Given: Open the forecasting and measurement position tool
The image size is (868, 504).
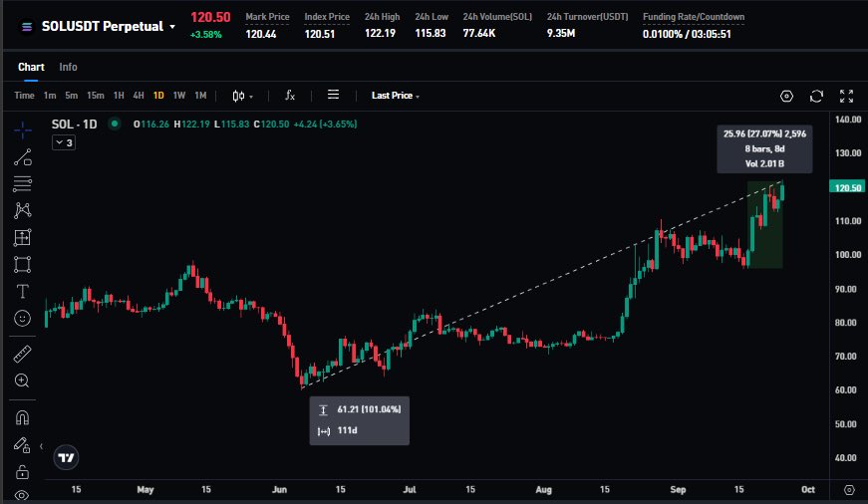Looking at the screenshot, I should (x=23, y=237).
